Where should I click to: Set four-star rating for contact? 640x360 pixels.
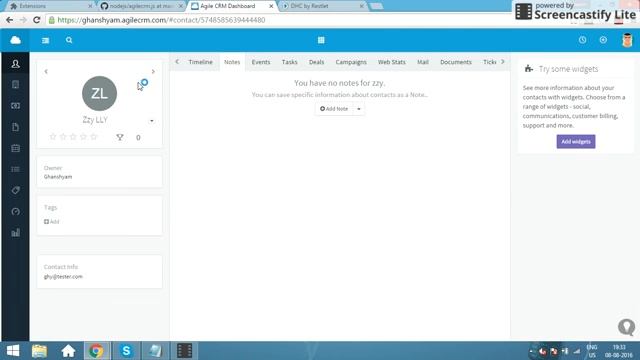pyautogui.click(x=83, y=137)
